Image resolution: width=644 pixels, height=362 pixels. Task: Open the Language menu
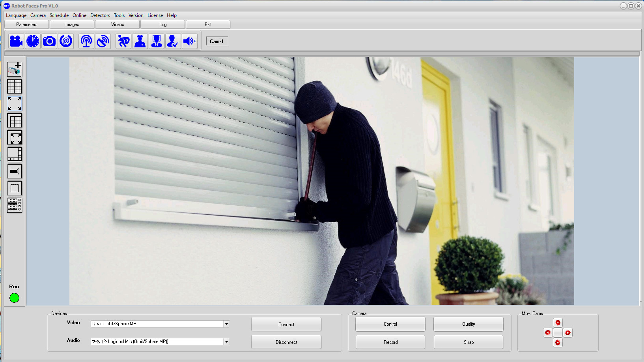coord(16,15)
